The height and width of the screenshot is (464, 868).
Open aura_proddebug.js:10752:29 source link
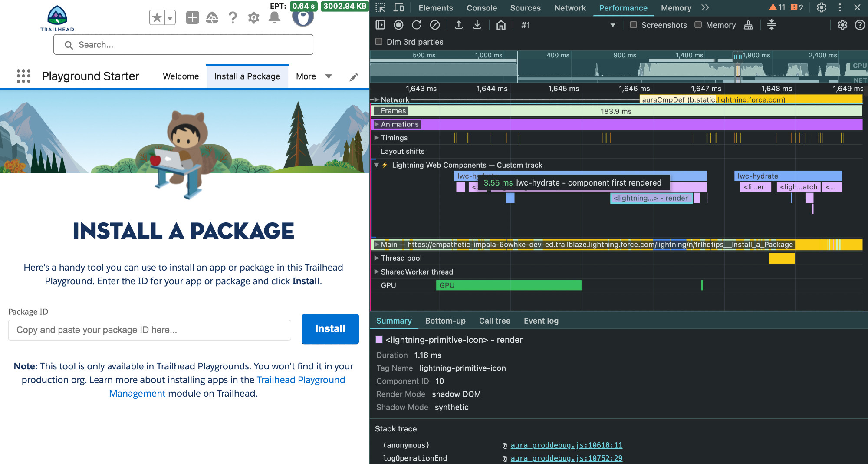[x=566, y=458]
